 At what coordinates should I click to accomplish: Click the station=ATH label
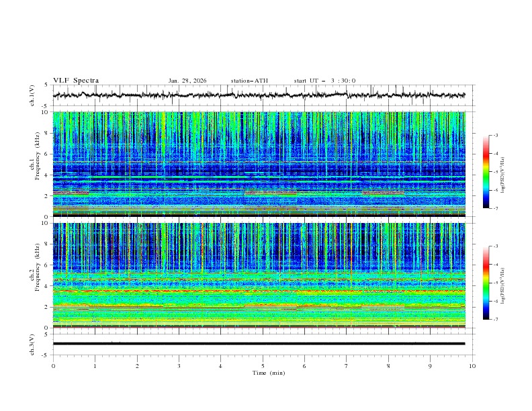[249, 81]
